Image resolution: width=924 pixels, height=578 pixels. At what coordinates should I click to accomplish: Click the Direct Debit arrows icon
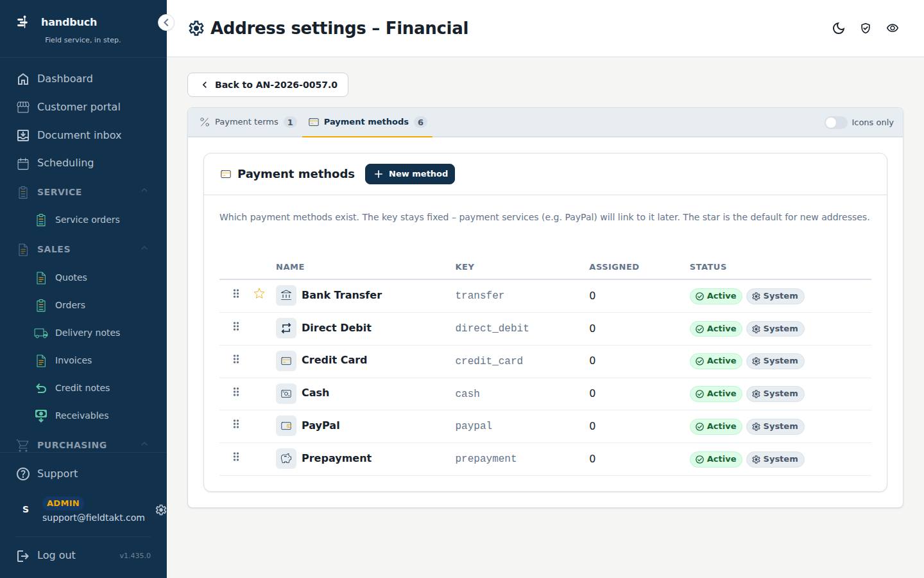coord(286,328)
